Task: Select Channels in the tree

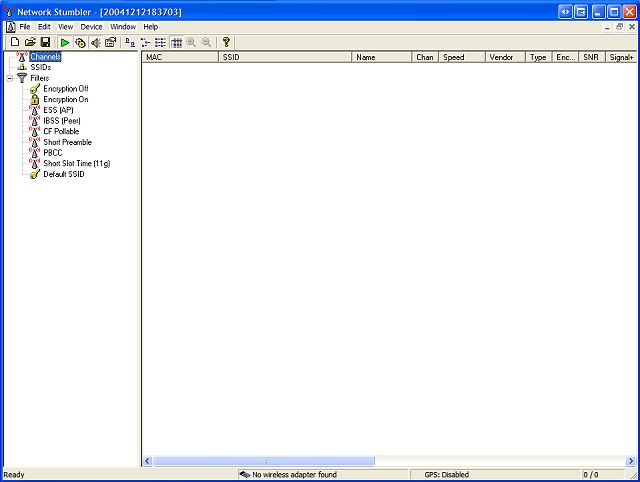Action: [45, 57]
